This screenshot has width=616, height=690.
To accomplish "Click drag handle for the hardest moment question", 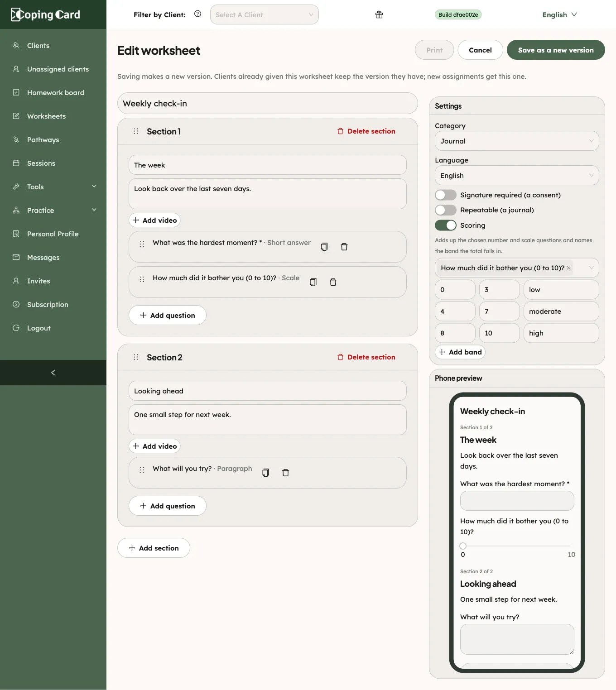I will coord(142,244).
